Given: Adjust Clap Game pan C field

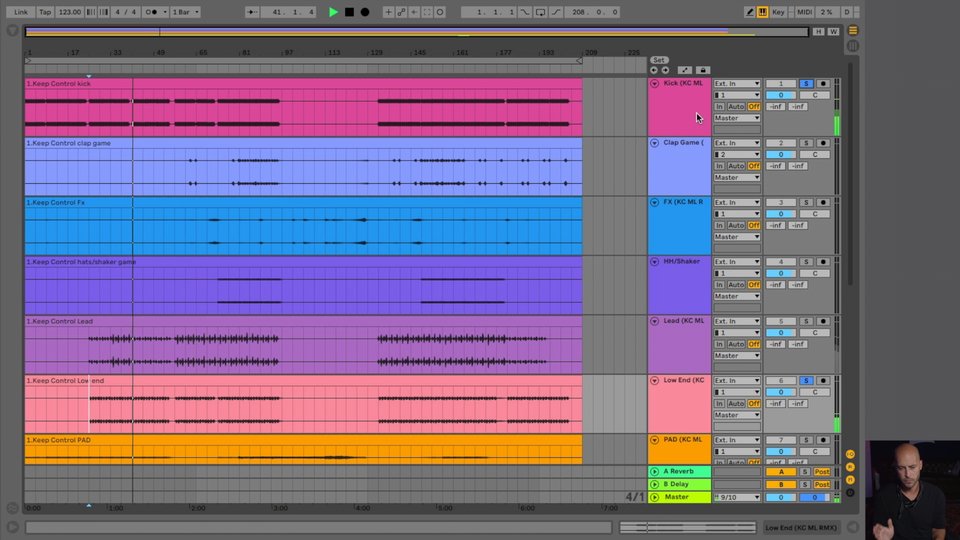Looking at the screenshot, I should click(815, 154).
